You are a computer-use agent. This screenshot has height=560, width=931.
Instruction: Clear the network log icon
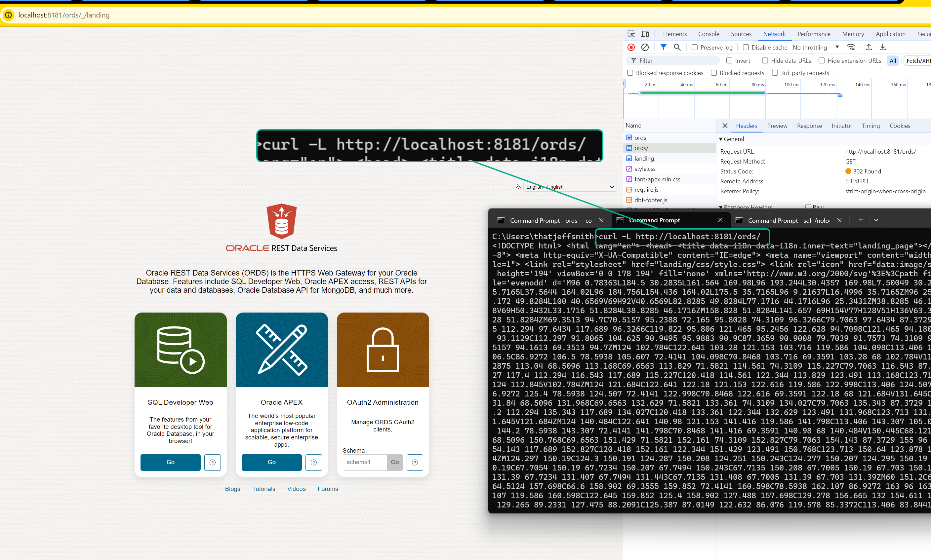click(x=645, y=47)
